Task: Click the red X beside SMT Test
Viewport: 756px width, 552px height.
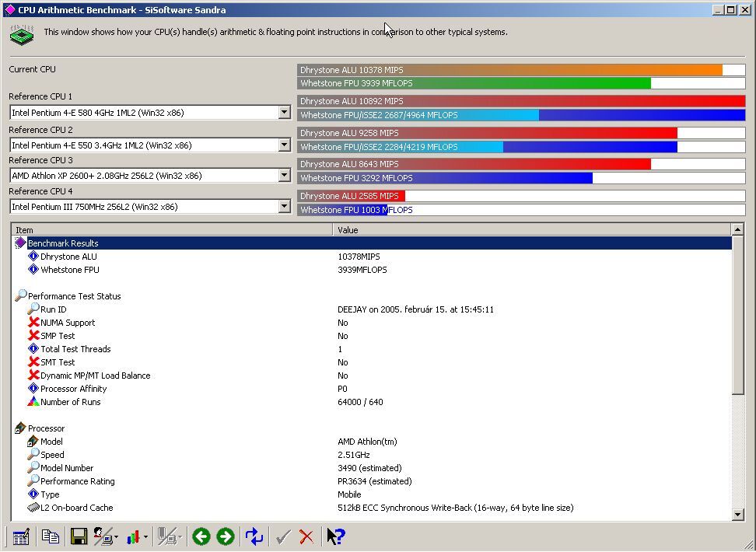Action: tap(33, 362)
